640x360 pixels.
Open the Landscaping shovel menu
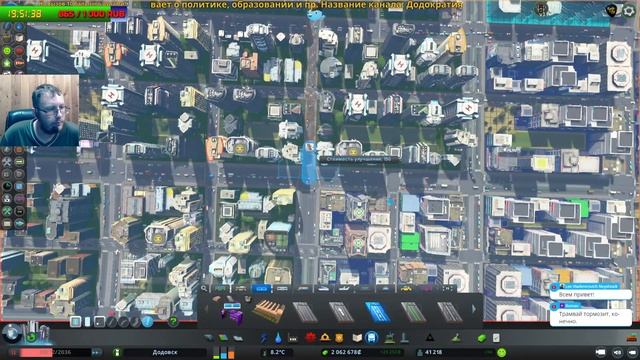(x=456, y=338)
